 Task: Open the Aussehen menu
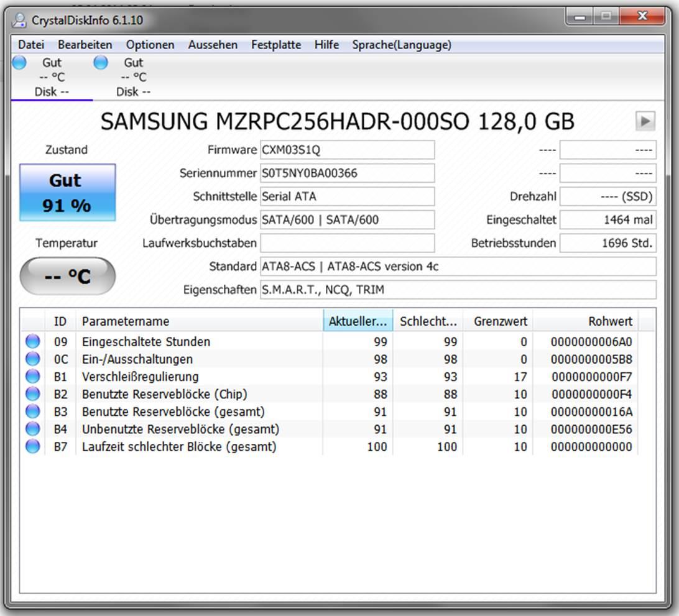[213, 45]
